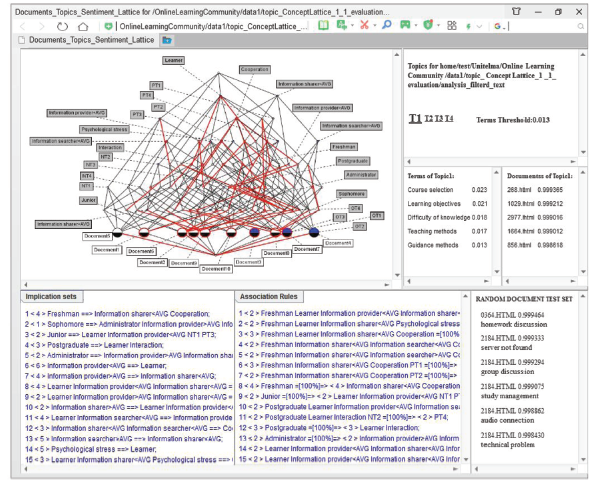This screenshot has height=484, width=599.
Task: Click document 2977.html in Documents of Topic1
Action: click(x=535, y=218)
